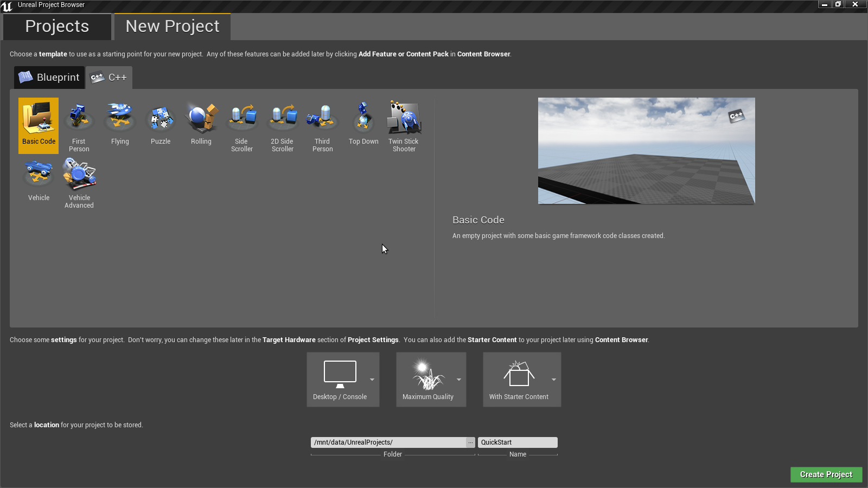The width and height of the screenshot is (868, 488).
Task: Pick the 2D Side Scroller template
Action: click(x=283, y=126)
